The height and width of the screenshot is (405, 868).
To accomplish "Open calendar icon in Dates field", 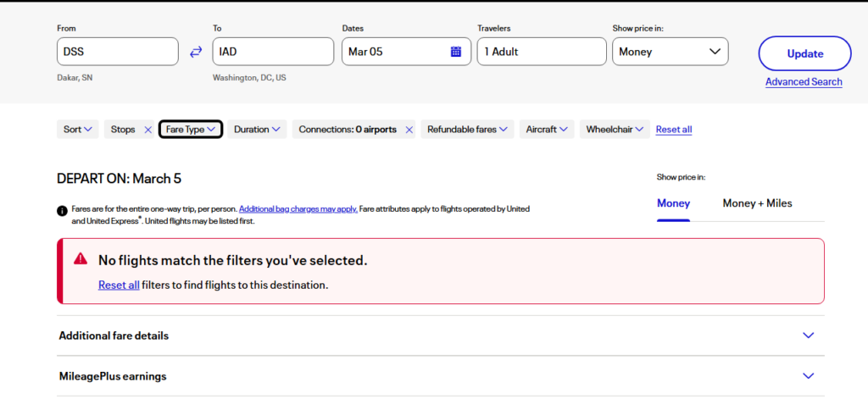I will (455, 52).
